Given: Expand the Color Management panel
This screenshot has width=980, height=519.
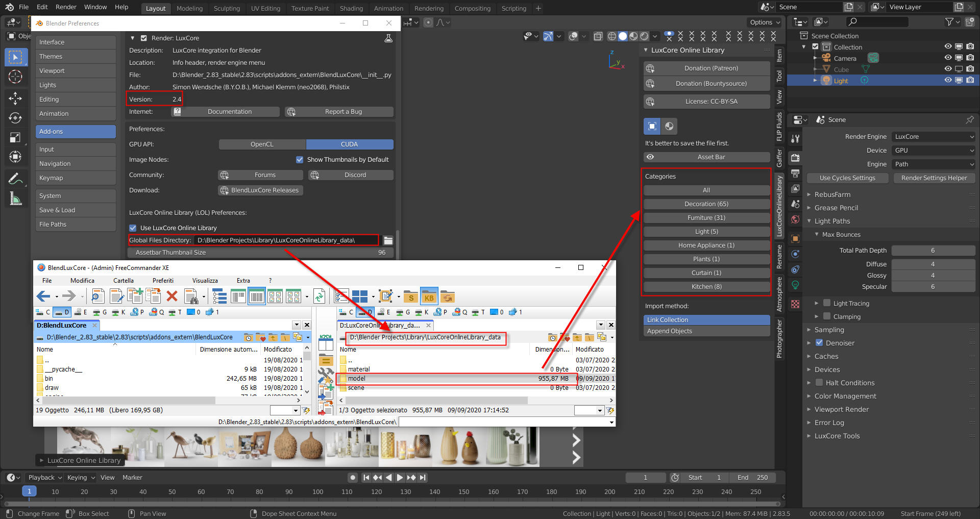Looking at the screenshot, I should click(845, 396).
